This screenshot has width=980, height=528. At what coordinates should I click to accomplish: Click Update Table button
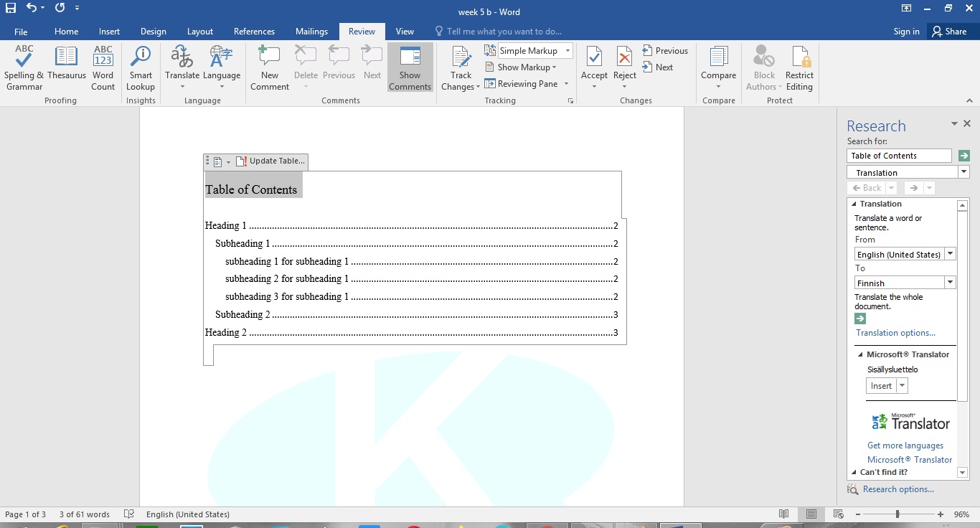(x=270, y=161)
